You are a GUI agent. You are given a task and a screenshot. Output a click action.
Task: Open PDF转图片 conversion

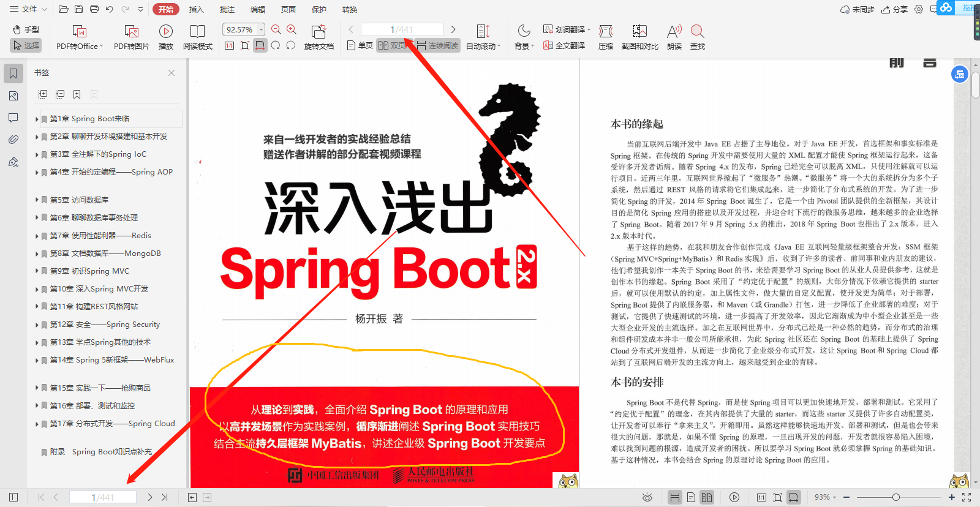[132, 37]
